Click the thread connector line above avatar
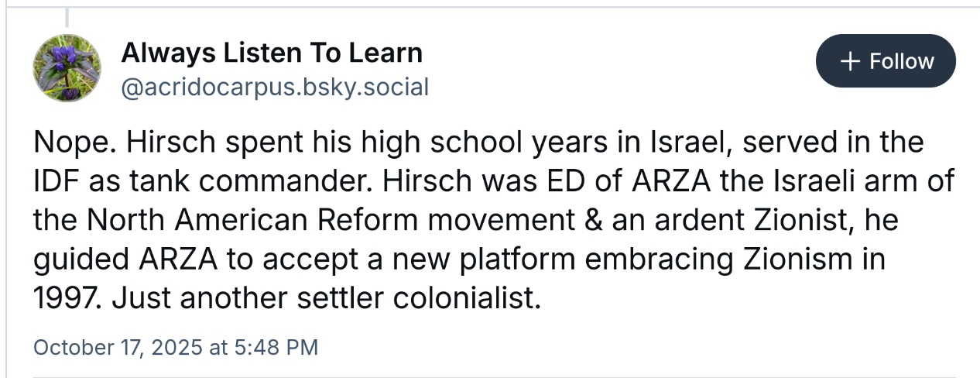Screen dimensions: 980x378 click(x=67, y=17)
